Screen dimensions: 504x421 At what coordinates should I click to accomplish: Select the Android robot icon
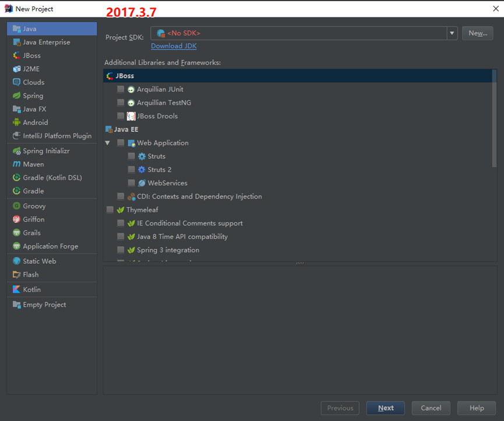[x=17, y=122]
